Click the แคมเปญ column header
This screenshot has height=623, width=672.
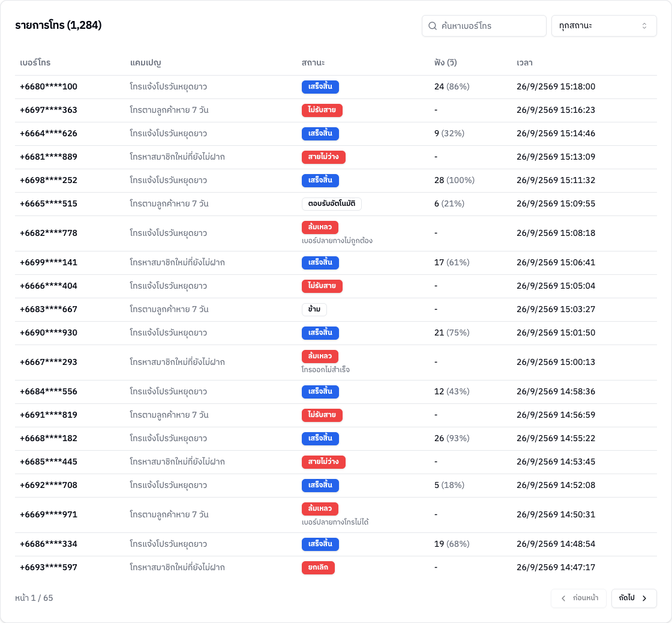(145, 62)
